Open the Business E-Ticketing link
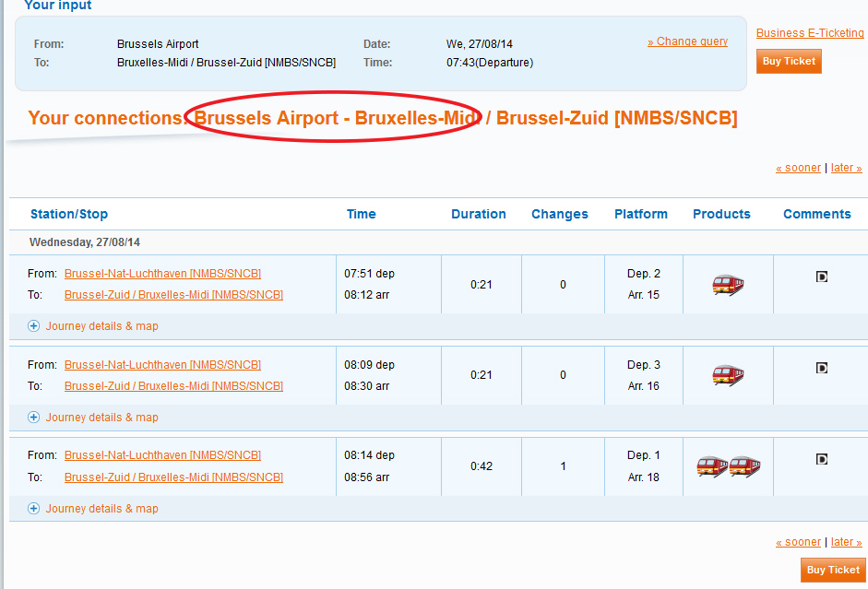868x589 pixels. tap(810, 32)
